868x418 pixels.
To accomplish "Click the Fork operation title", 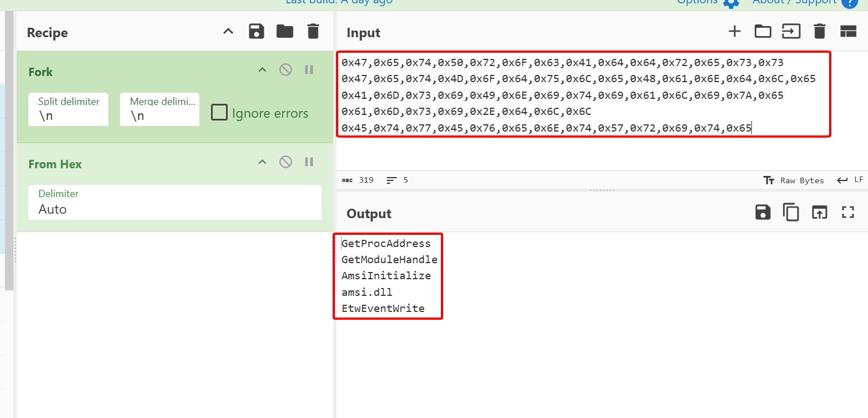I will point(41,72).
